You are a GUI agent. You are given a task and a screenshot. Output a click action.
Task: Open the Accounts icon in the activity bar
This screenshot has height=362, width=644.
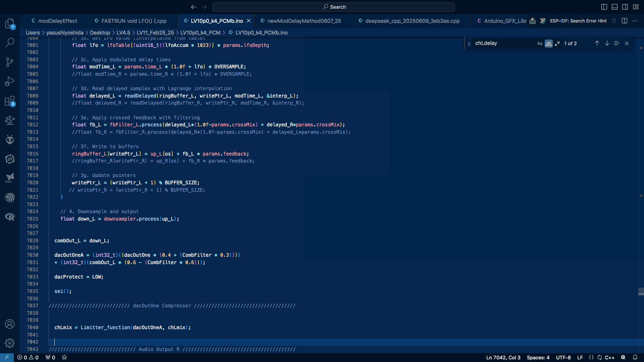[10, 324]
